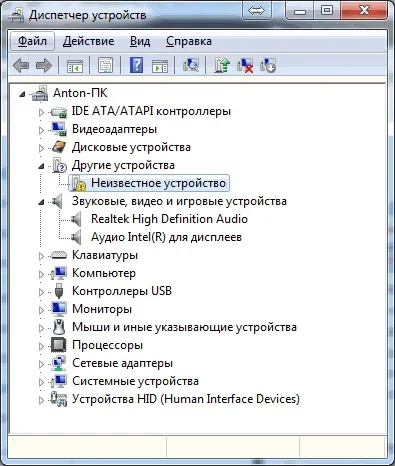This screenshot has height=466, width=395.
Task: Collapse the Другие устройства node
Action: coord(41,166)
